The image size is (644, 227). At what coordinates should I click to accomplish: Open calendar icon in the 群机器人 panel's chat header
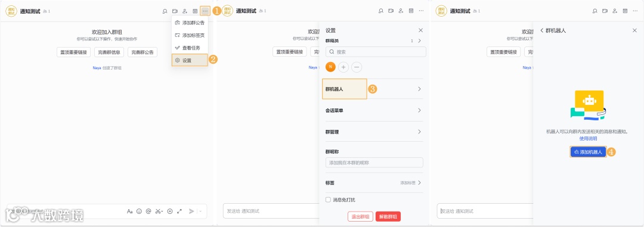[625, 11]
